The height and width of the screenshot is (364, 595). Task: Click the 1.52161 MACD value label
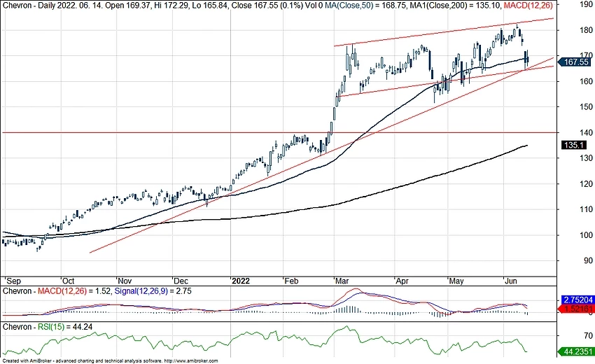pos(577,309)
